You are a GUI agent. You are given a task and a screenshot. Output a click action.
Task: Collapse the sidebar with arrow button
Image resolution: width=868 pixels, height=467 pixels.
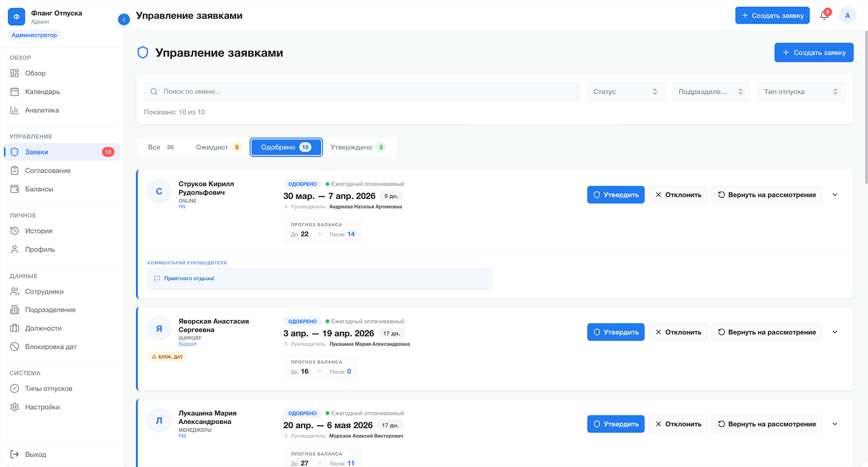point(124,19)
